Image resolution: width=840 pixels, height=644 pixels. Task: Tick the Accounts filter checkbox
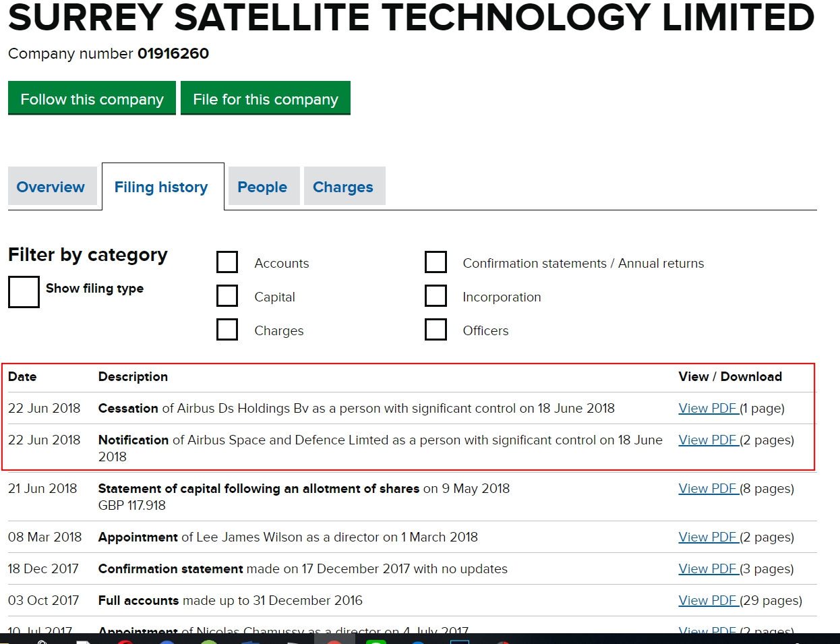(227, 262)
